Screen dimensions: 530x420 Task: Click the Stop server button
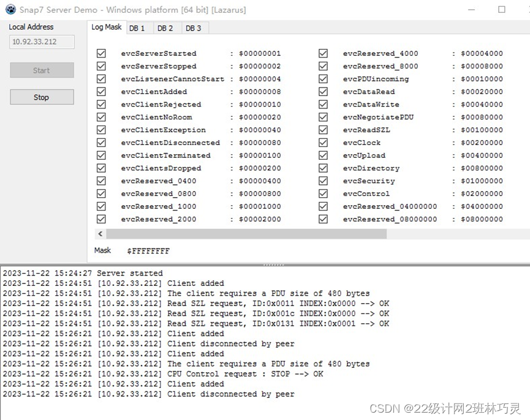[42, 97]
